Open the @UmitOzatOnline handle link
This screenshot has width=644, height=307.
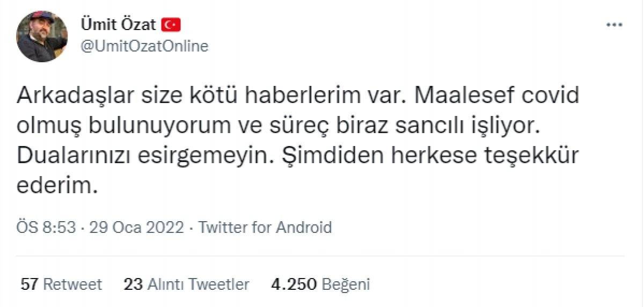(x=144, y=47)
